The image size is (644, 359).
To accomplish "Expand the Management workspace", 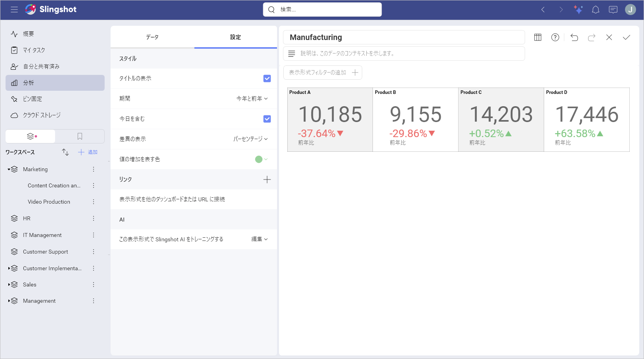I will point(9,301).
